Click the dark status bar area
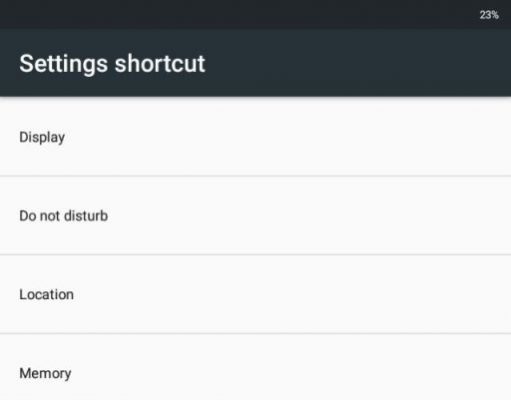 [x=233, y=14]
